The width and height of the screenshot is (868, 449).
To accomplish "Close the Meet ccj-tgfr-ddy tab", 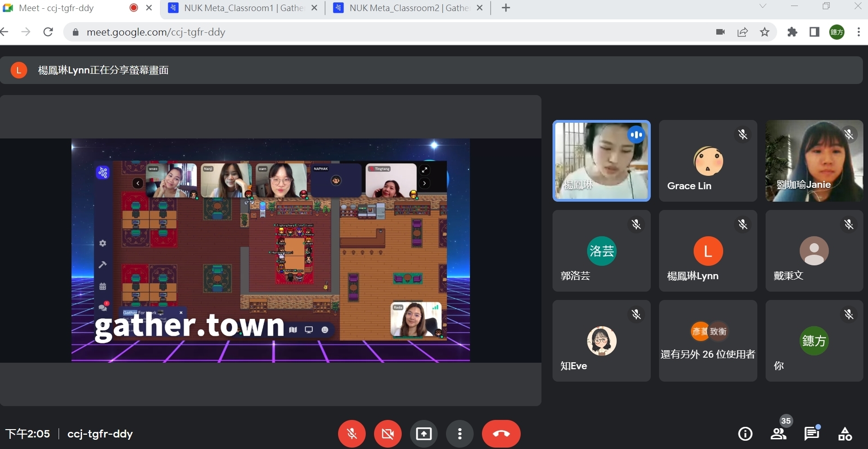I will pyautogui.click(x=149, y=8).
